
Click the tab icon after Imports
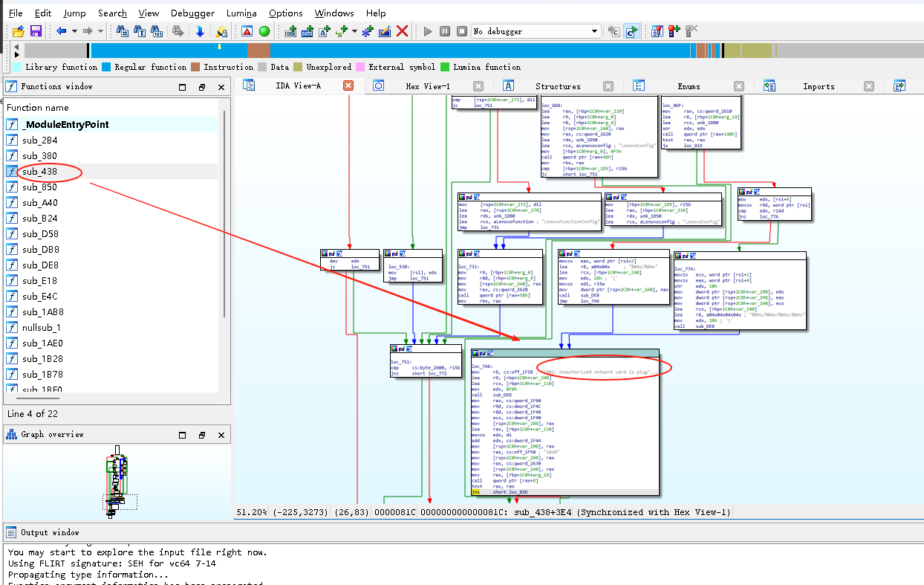(899, 86)
